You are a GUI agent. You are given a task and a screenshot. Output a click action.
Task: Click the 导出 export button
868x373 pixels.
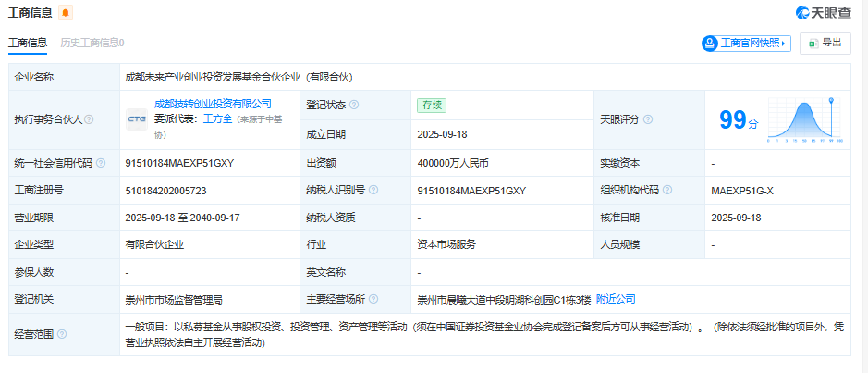(825, 43)
